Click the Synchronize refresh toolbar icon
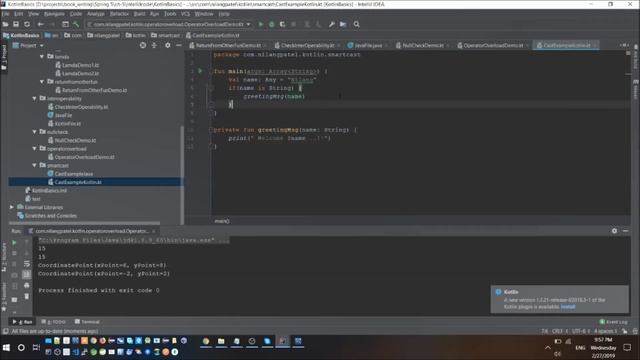This screenshot has width=640, height=360. 27,24
